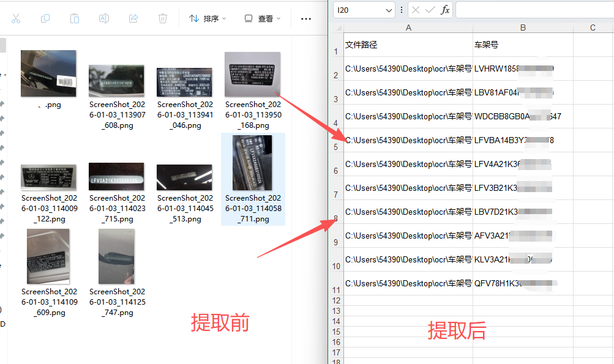614x364 pixels.
Task: Open the See more (...) toolbar icon
Action: (305, 18)
